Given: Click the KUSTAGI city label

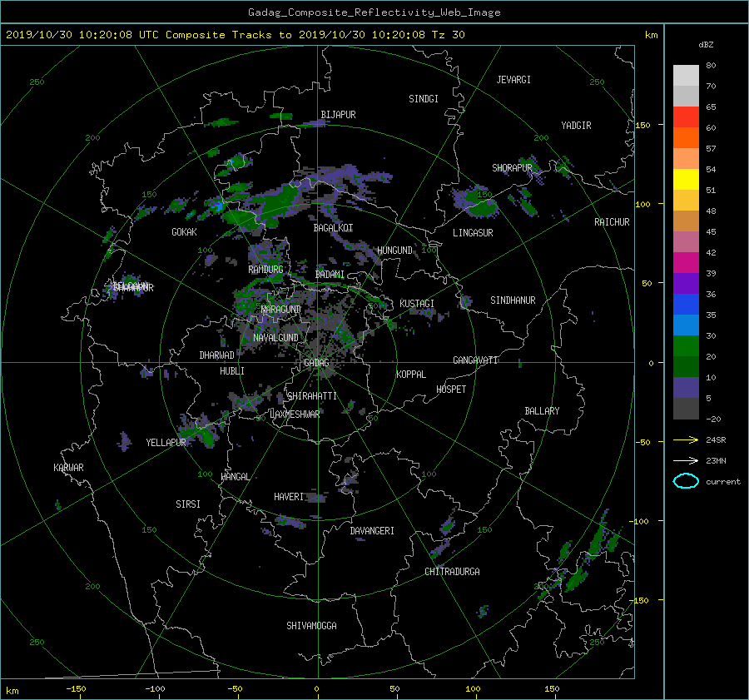Looking at the screenshot, I should [x=417, y=304].
